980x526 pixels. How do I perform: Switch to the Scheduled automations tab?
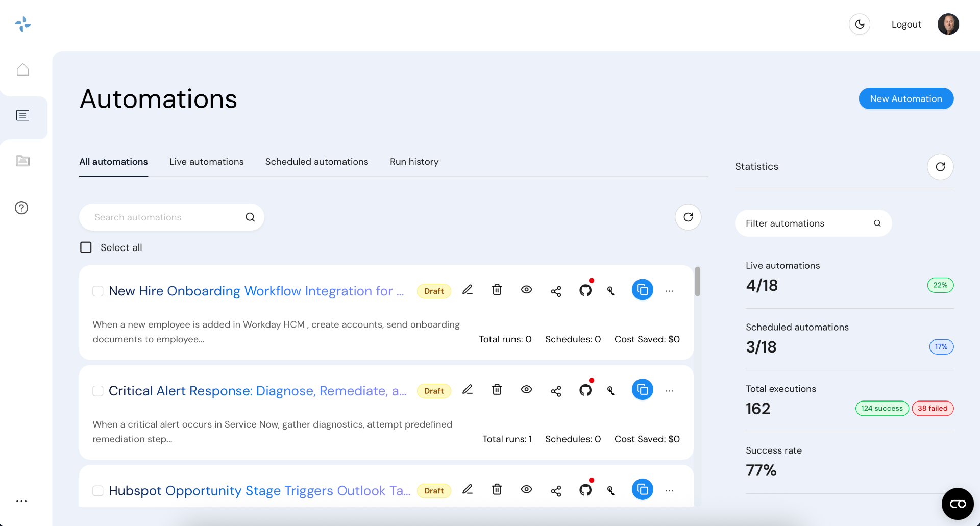tap(316, 162)
